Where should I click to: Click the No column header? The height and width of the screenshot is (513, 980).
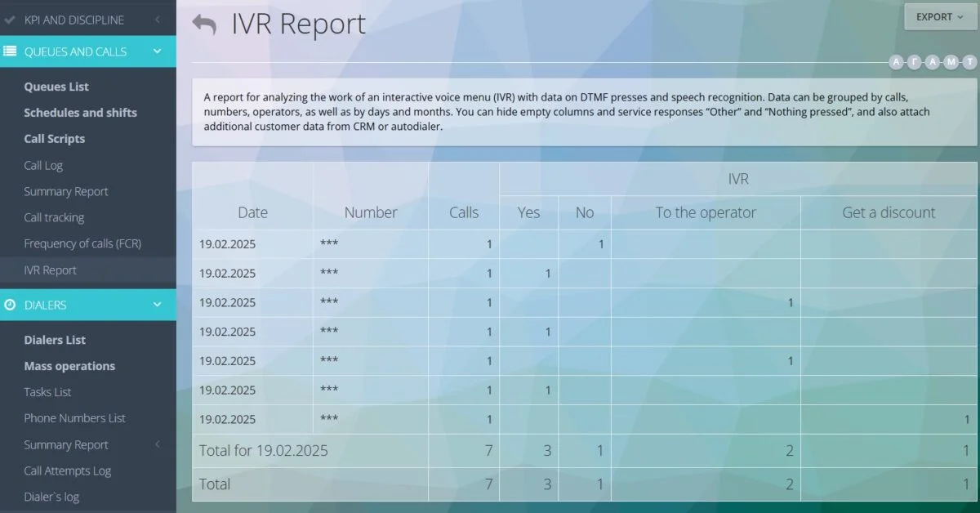click(x=585, y=212)
